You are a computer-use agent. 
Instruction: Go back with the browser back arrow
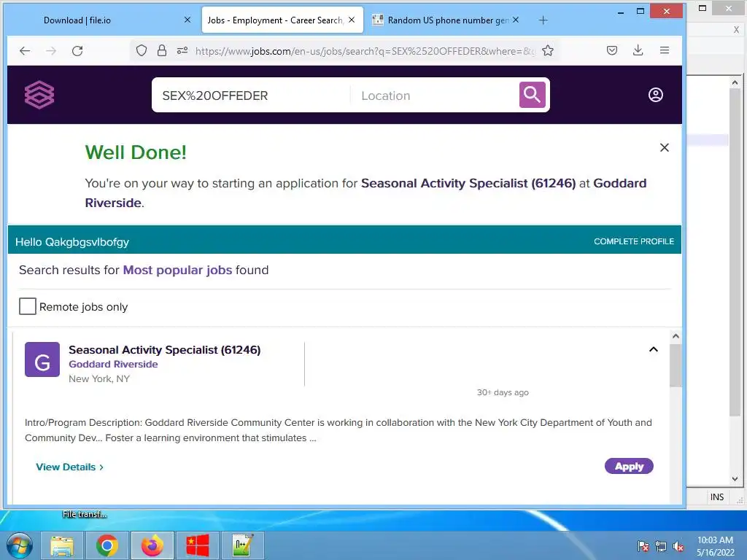tap(25, 50)
